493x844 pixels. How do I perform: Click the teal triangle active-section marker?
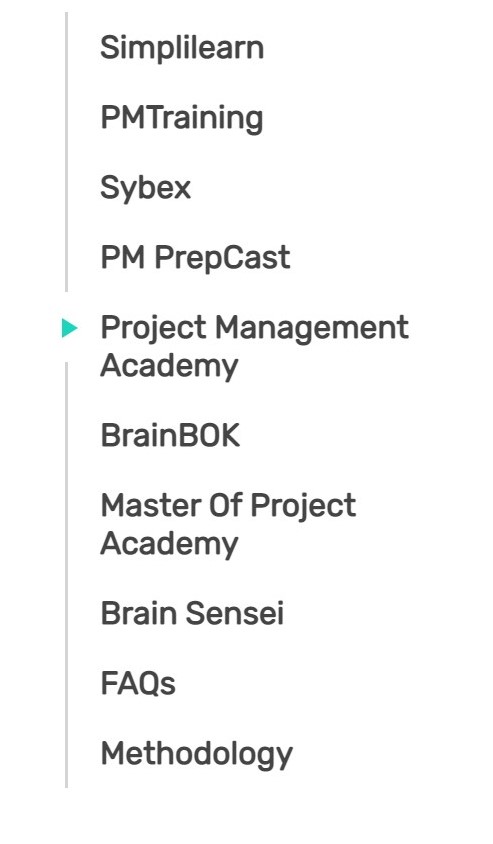pyautogui.click(x=69, y=328)
